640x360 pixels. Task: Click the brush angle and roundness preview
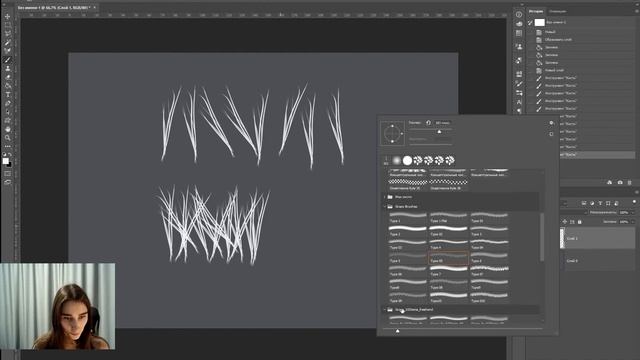[392, 133]
